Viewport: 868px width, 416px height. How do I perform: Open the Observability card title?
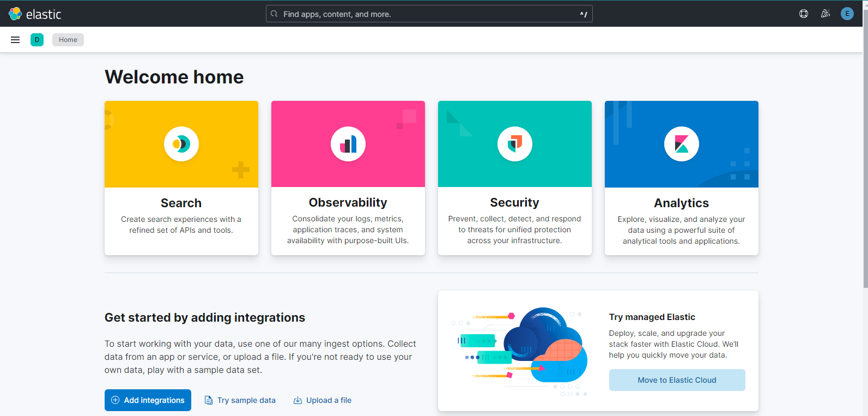click(x=348, y=202)
